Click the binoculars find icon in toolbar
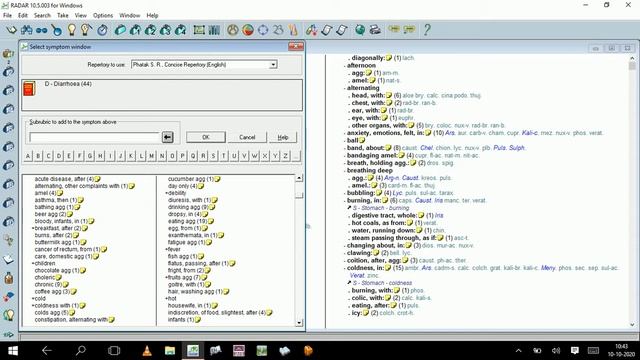 tap(27, 30)
